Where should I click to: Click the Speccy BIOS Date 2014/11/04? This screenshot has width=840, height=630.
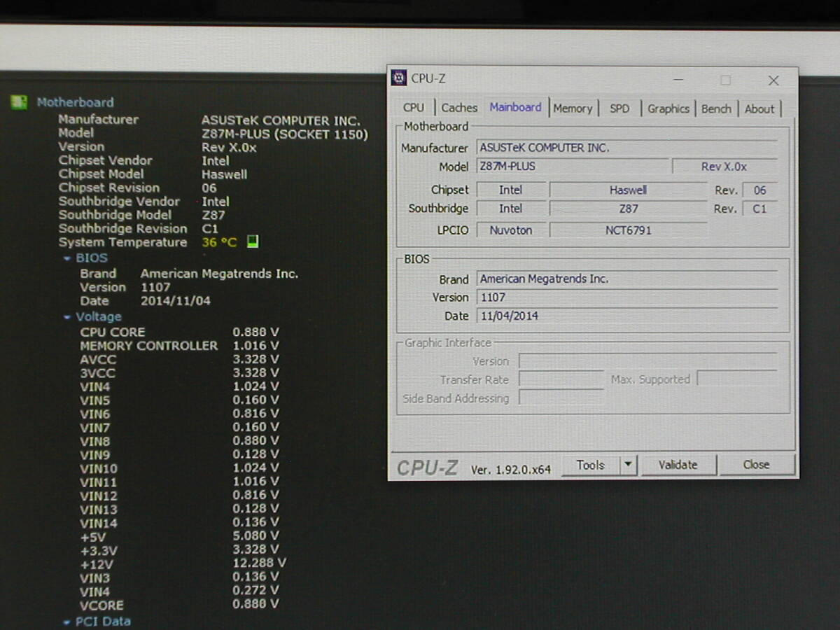175,301
